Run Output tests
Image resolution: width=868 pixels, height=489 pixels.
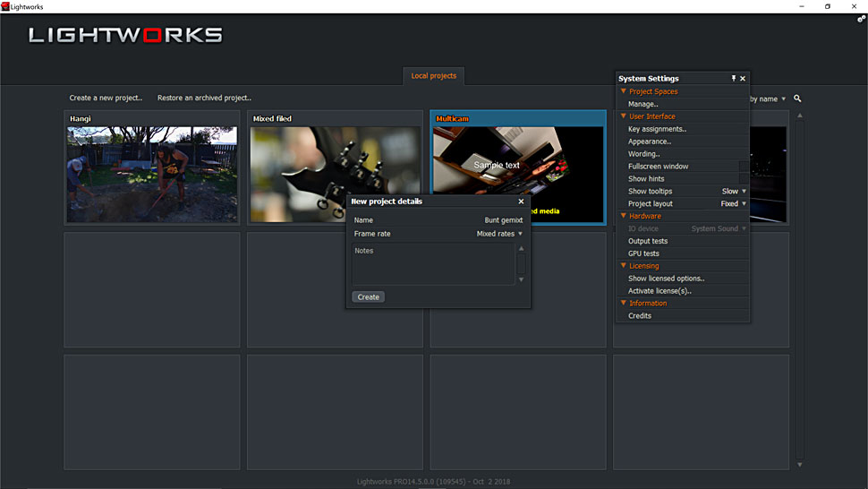click(x=648, y=241)
